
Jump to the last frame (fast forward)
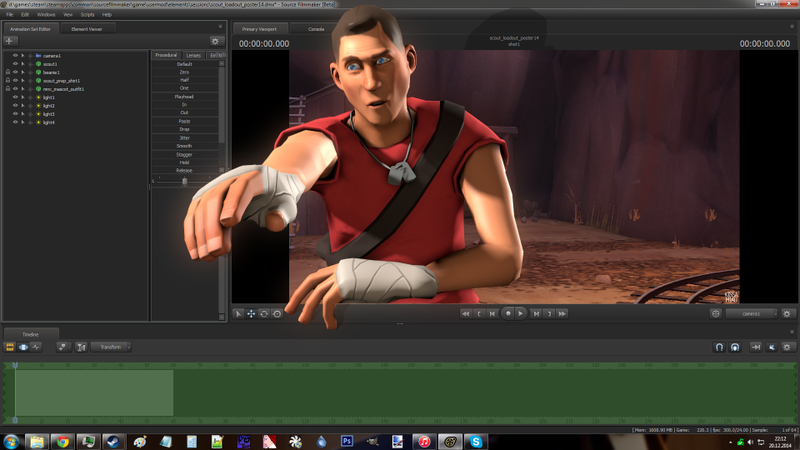click(562, 314)
